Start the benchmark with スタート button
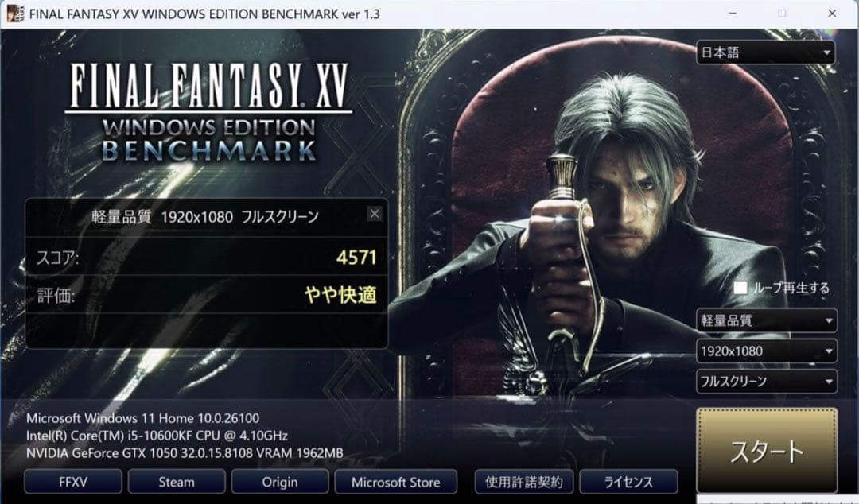 point(767,451)
